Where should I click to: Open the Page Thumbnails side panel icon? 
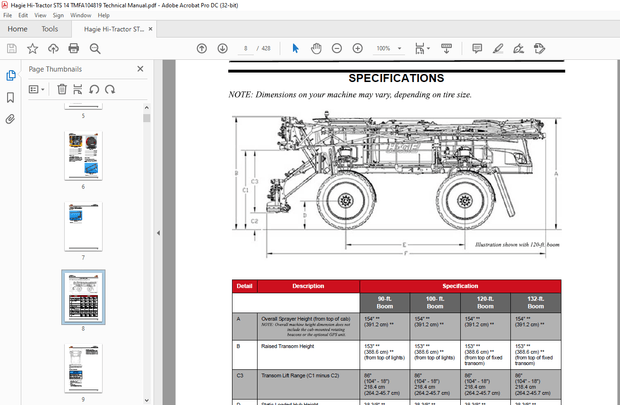[x=11, y=75]
